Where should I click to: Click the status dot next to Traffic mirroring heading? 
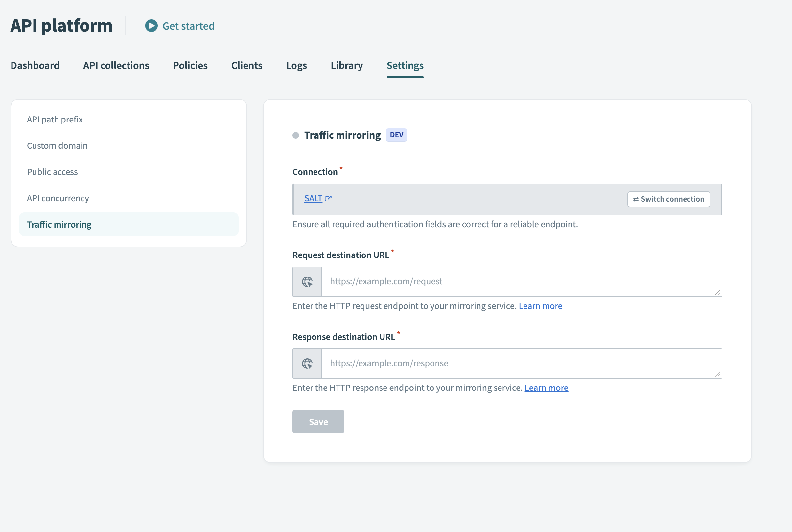point(296,135)
